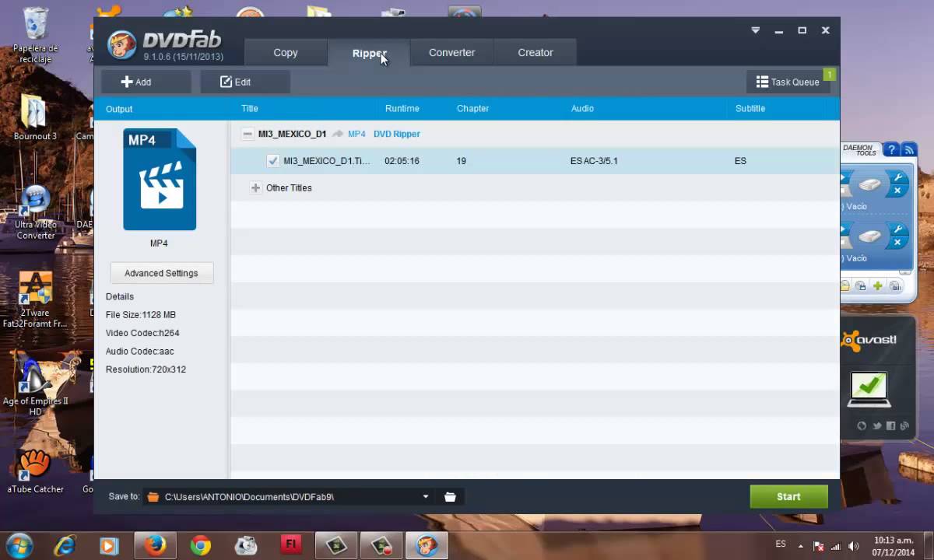Viewport: 934px width, 560px height.
Task: Click the Audio column header
Action: (582, 108)
